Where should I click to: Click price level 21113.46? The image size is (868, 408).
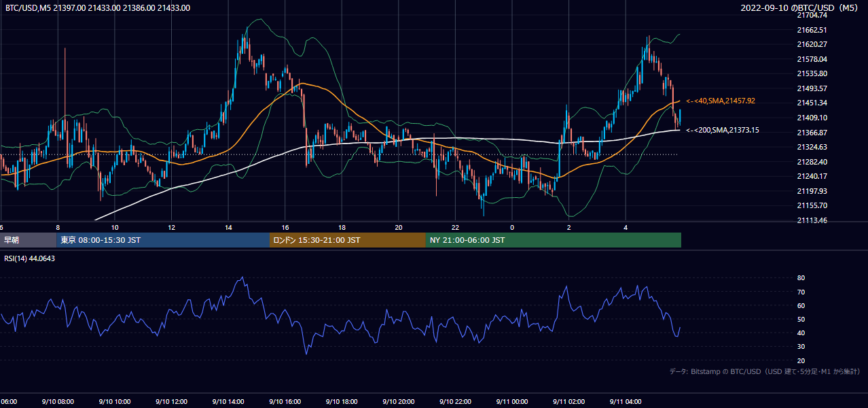[x=812, y=220]
